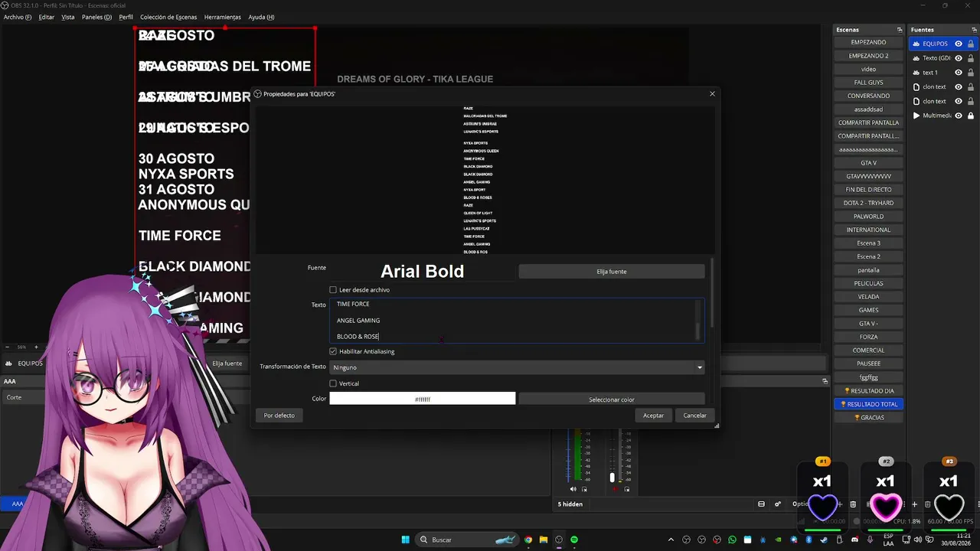Open the Ayuda menu

(261, 17)
